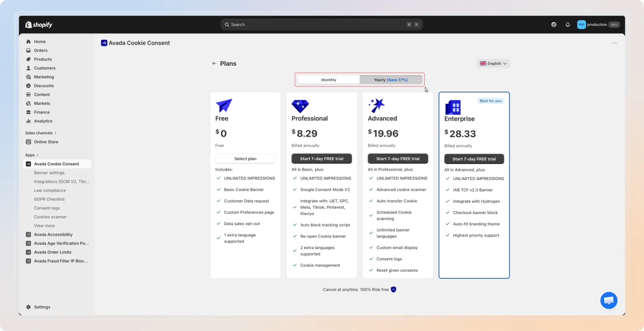
Task: Open Avada Order Limits app link
Action: [53, 252]
